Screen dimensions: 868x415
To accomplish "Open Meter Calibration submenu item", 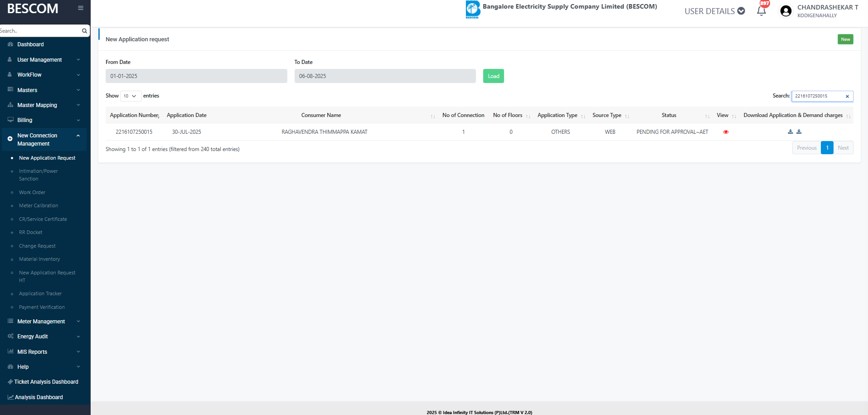I will click(39, 205).
